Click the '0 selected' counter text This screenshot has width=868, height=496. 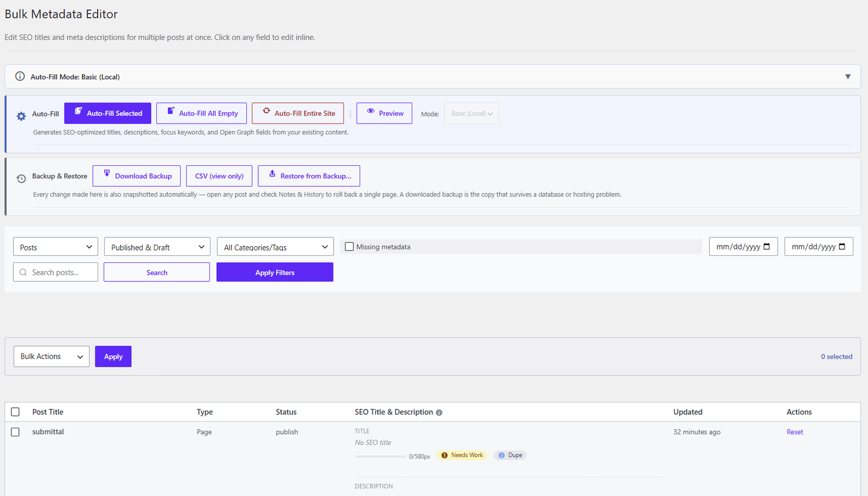click(837, 357)
